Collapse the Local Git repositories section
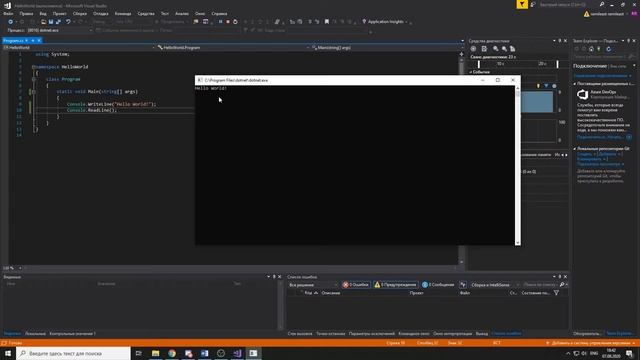The height and width of the screenshot is (360, 640). pos(575,149)
